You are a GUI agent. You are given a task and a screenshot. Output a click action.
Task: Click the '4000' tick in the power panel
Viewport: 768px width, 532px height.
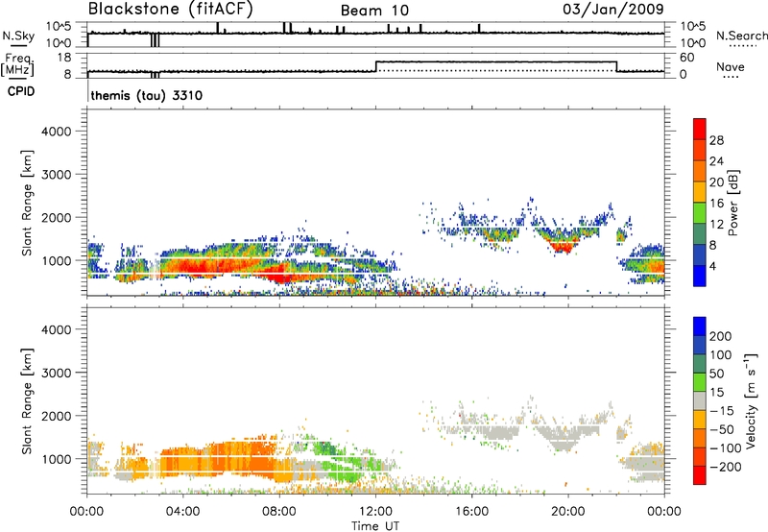pyautogui.click(x=56, y=132)
